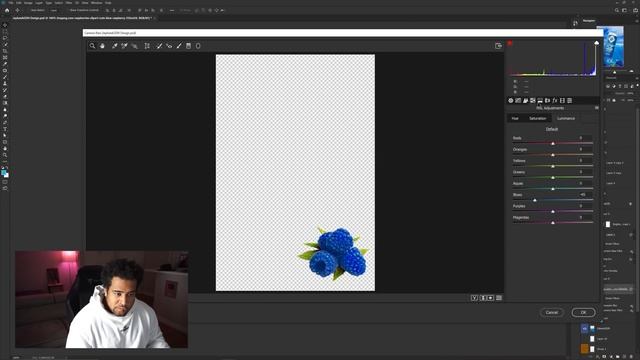Image resolution: width=640 pixels, height=360 pixels.
Task: Open the Filter menu
Action: point(69,3)
